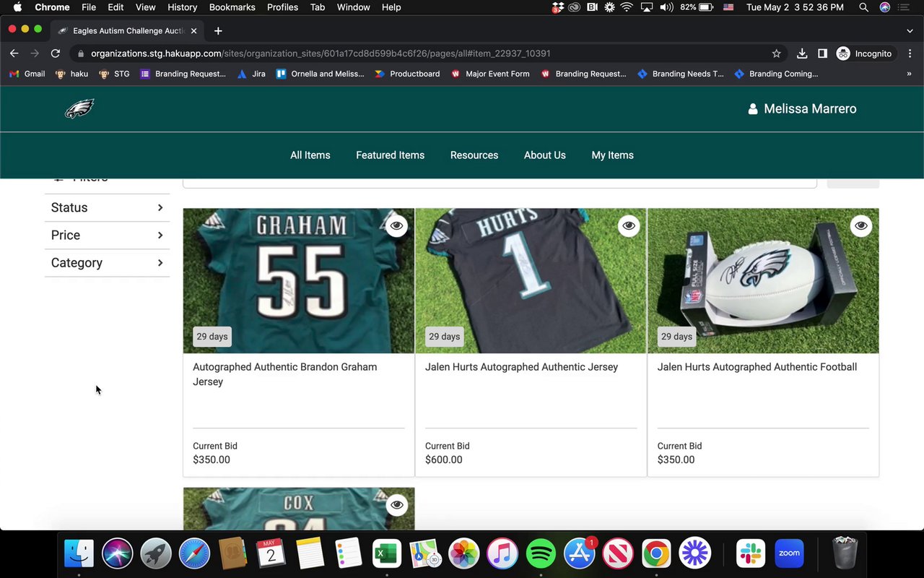Open the Jalen Hurts Autographed Authentic Football title
924x578 pixels.
[x=757, y=367]
